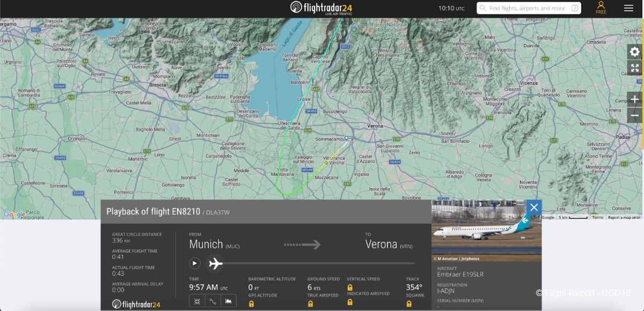This screenshot has height=311, width=644.
Task: Click the 9:57 AM UTC time value
Action: click(209, 287)
